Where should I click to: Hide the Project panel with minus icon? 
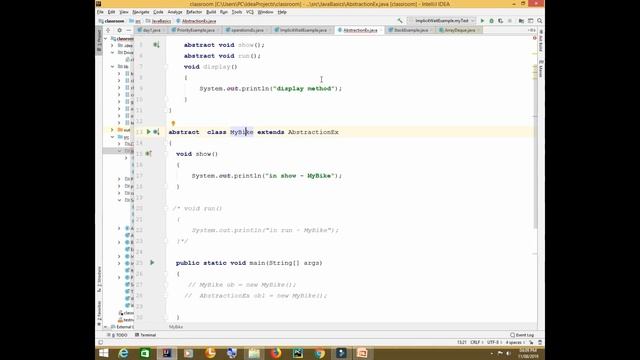pos(129,30)
